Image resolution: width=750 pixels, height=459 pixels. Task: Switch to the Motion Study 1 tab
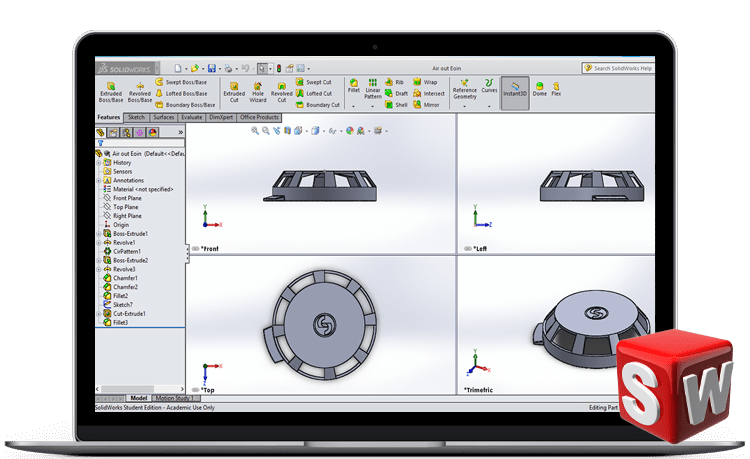[x=174, y=398]
